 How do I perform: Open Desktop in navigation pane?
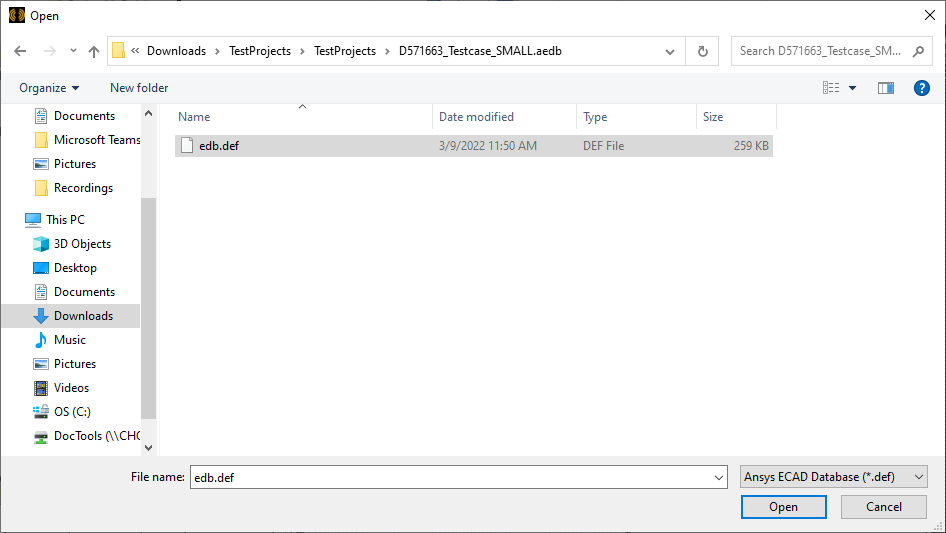click(64, 268)
